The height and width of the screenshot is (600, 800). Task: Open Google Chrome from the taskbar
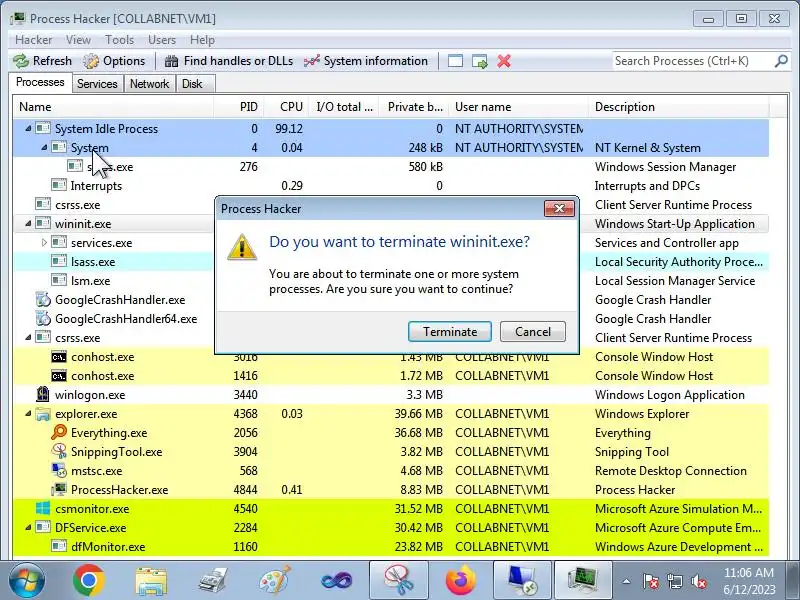point(89,580)
